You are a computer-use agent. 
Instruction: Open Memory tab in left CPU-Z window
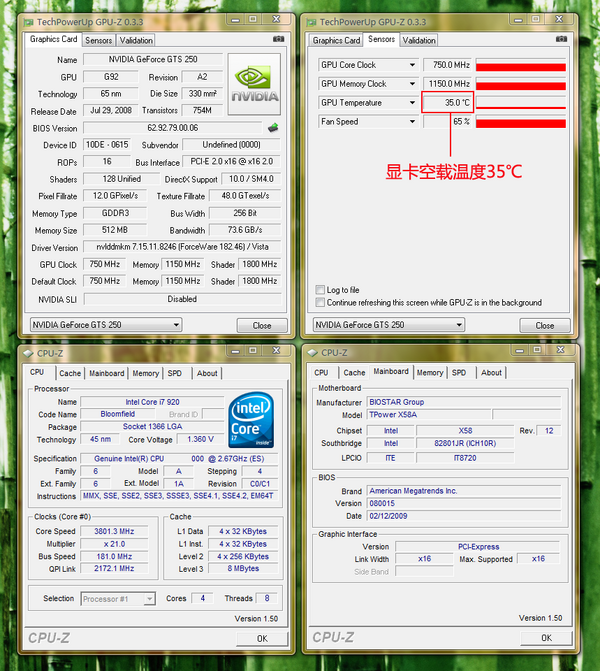point(146,373)
